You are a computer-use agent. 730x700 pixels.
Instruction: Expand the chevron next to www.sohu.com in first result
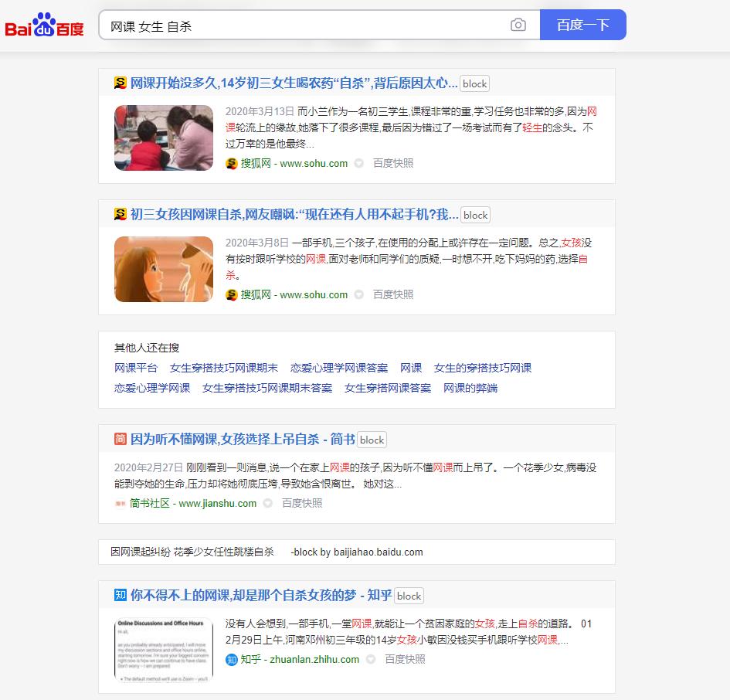tap(358, 163)
